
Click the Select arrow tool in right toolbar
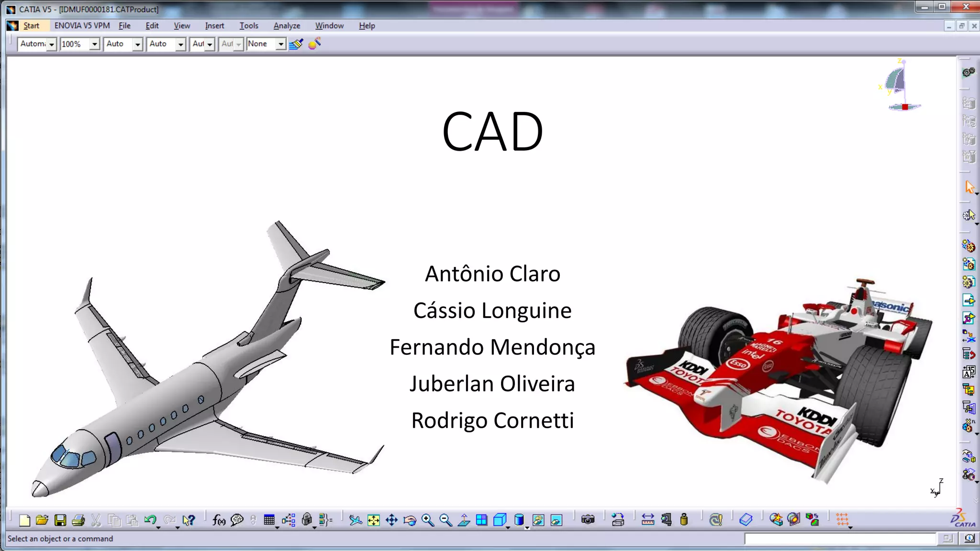[969, 187]
